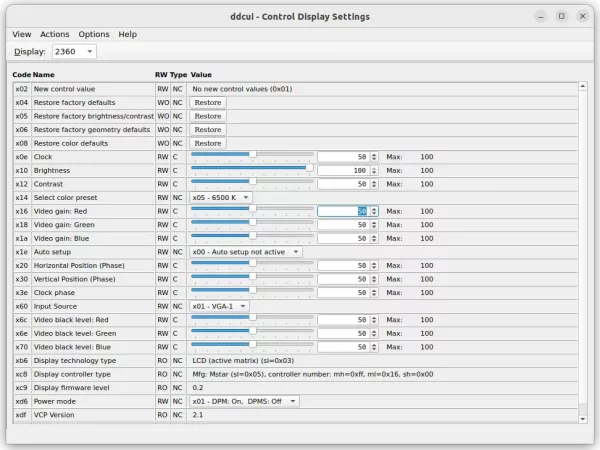Click the Video gain Green slider
This screenshot has height=450, width=600.
(252, 223)
